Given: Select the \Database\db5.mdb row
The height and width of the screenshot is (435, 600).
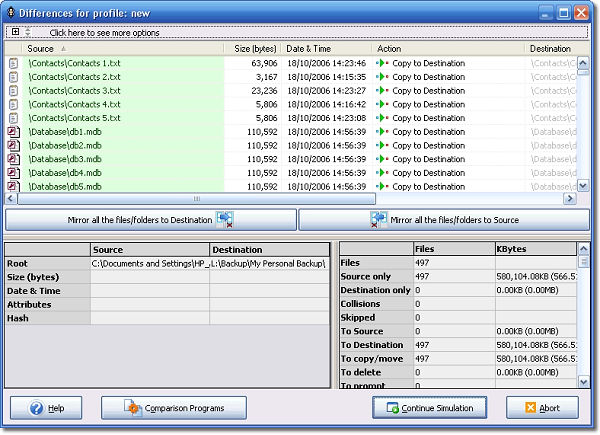Looking at the screenshot, I should coord(291,186).
